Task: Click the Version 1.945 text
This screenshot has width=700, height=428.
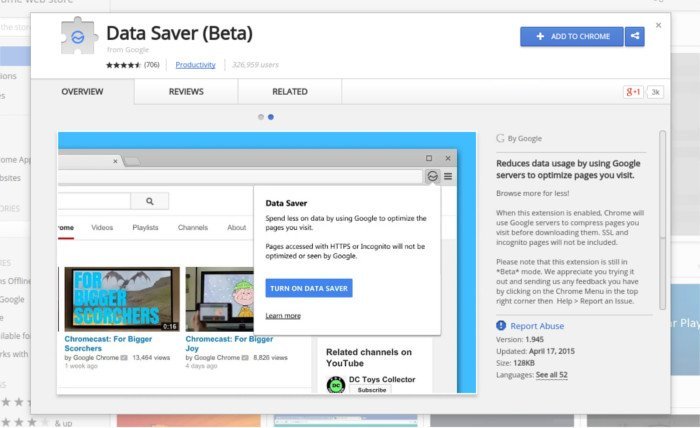Action: point(520,340)
